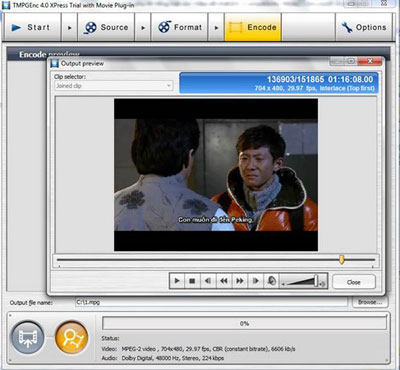
Task: Rewind the preview quickly
Action: coord(224,281)
